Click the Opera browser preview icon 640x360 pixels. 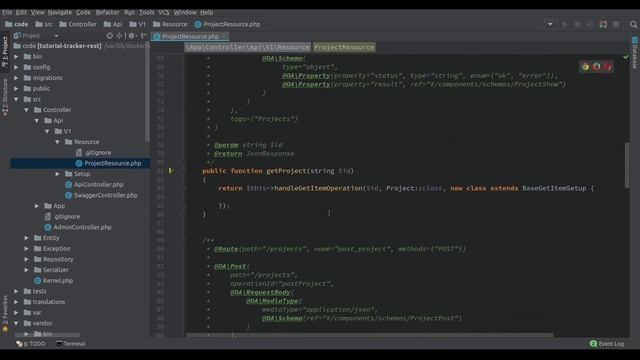608,67
